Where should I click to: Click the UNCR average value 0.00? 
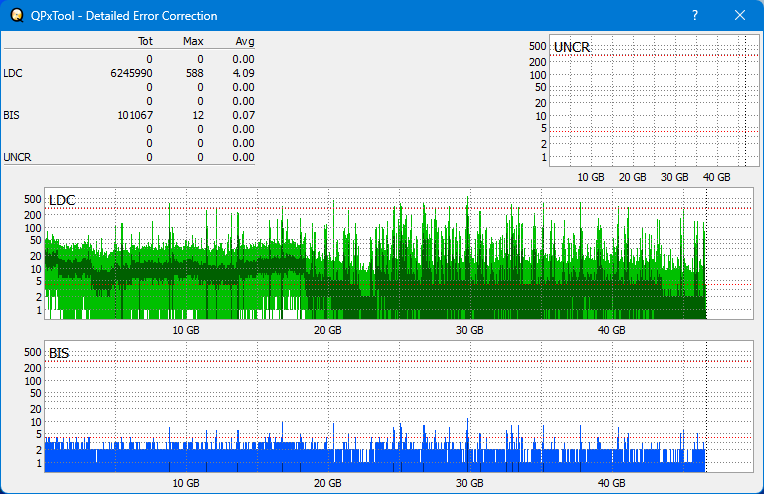point(243,157)
